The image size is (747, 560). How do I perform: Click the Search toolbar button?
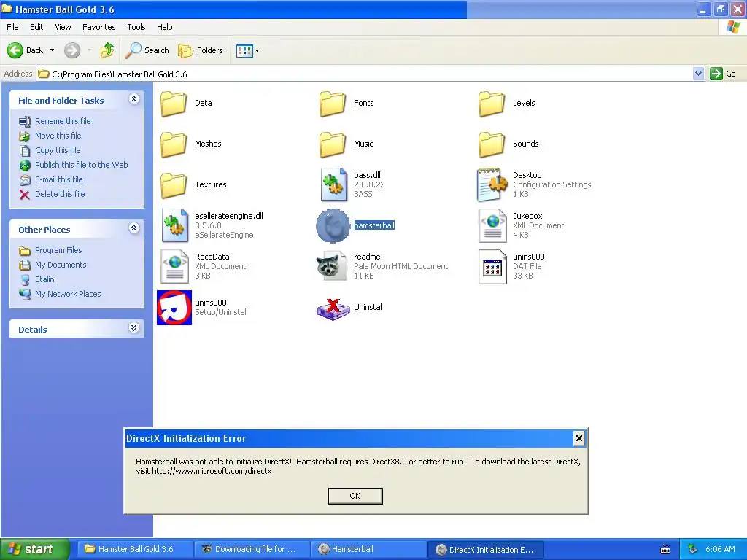(x=147, y=50)
